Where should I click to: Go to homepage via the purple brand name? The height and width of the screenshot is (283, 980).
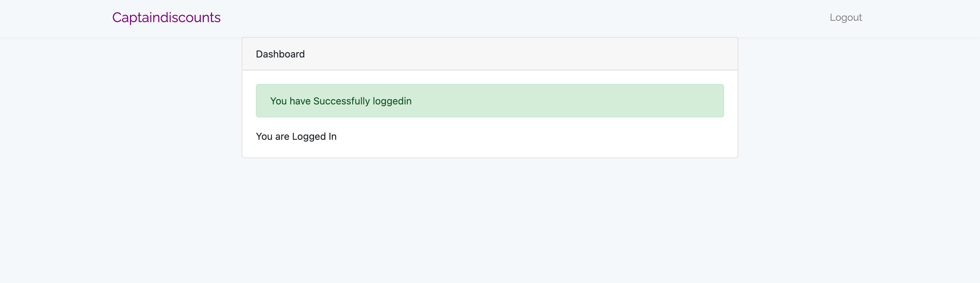(166, 17)
